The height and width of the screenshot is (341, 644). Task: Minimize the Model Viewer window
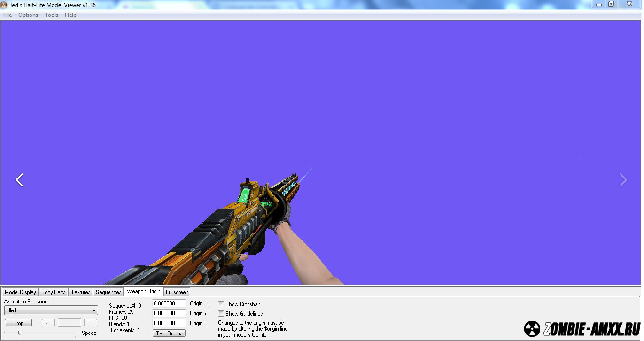598,4
